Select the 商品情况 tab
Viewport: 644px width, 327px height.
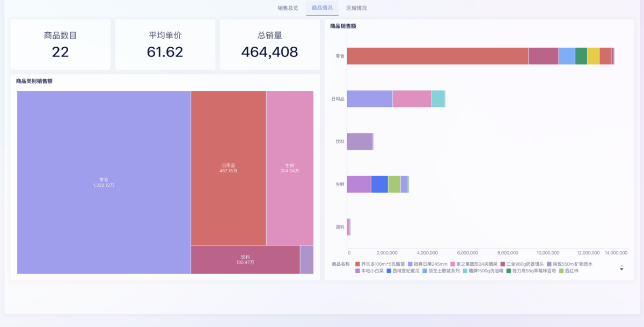point(322,8)
